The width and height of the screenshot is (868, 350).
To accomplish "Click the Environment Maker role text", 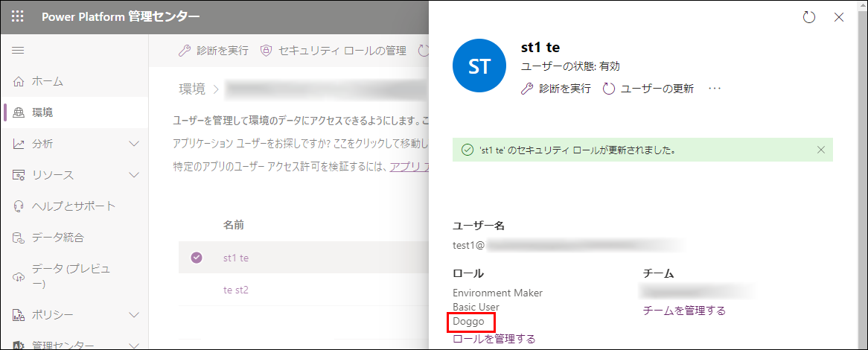I will 498,293.
